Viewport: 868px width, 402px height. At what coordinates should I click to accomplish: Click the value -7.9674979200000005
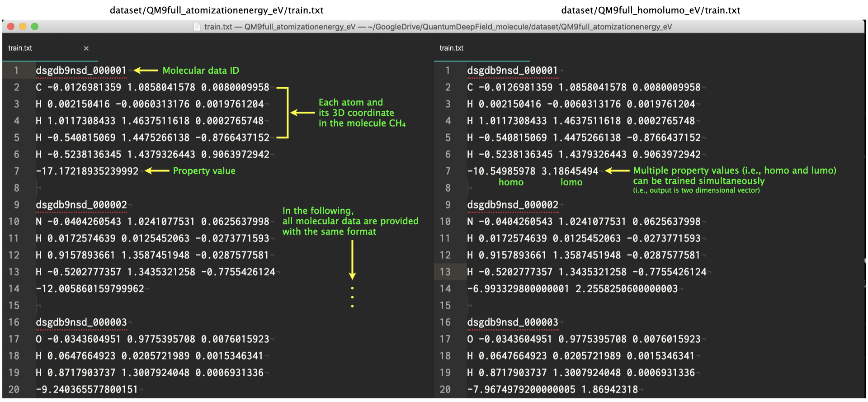tap(521, 390)
